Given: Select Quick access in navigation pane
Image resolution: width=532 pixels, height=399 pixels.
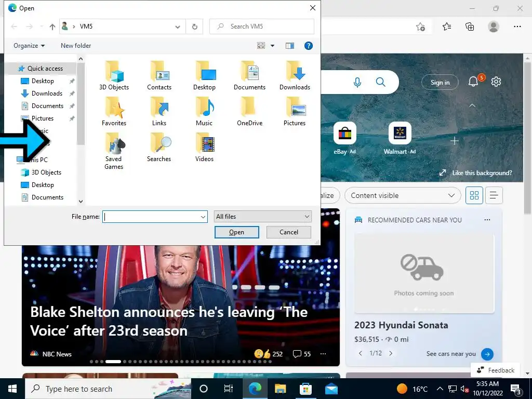Looking at the screenshot, I should [x=41, y=69].
